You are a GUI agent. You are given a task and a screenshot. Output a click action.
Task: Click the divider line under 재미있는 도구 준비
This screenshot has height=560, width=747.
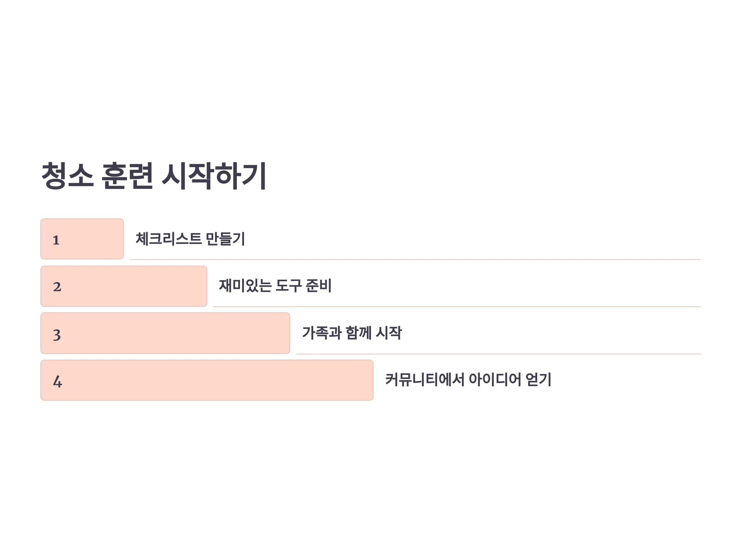[457, 307]
